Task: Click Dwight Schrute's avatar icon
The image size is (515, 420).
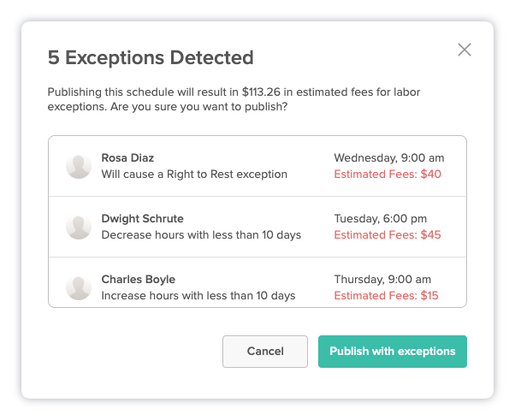Action: [79, 227]
